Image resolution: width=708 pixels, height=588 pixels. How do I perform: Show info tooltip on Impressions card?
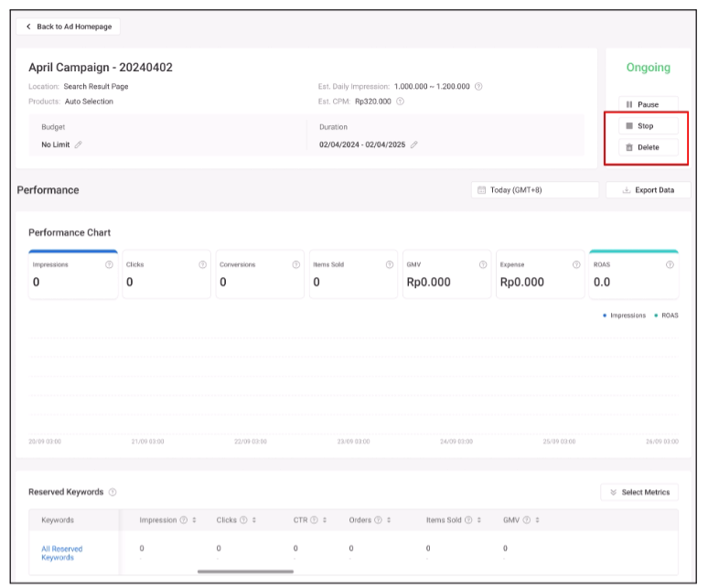[x=109, y=265]
